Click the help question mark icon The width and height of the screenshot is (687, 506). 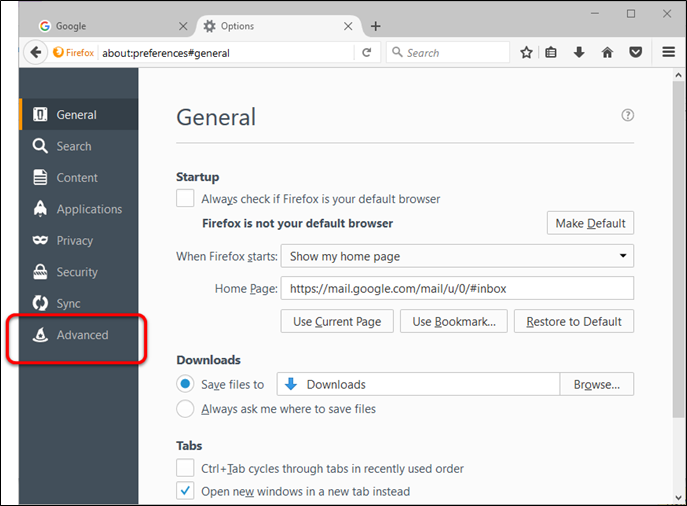click(x=627, y=115)
